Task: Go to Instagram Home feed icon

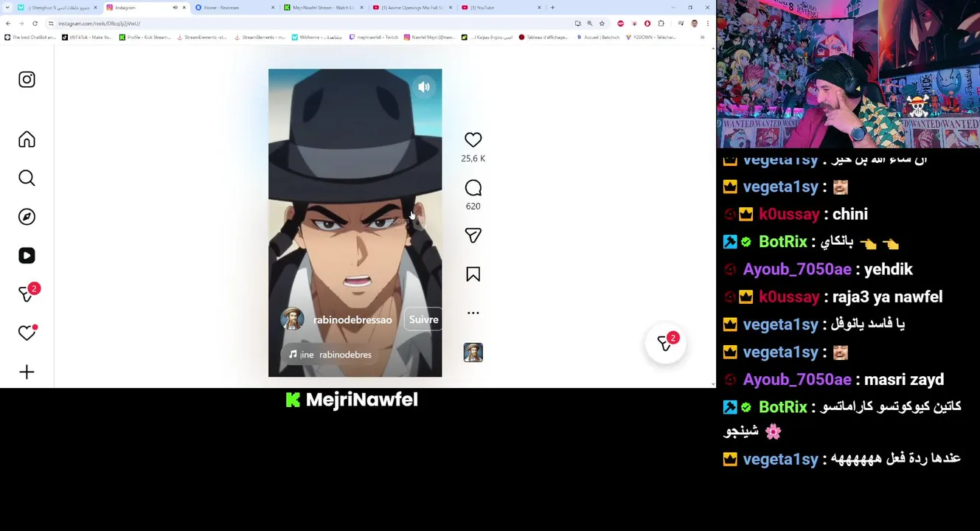Action: pyautogui.click(x=27, y=139)
